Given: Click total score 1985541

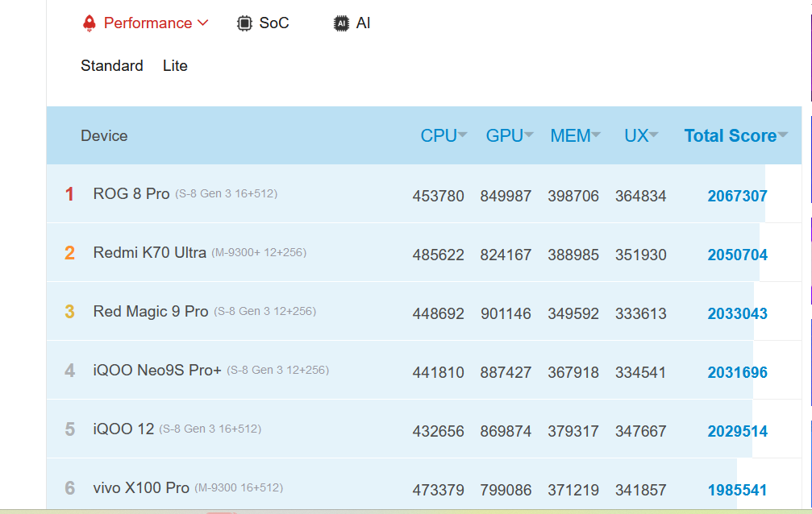Looking at the screenshot, I should pos(738,490).
